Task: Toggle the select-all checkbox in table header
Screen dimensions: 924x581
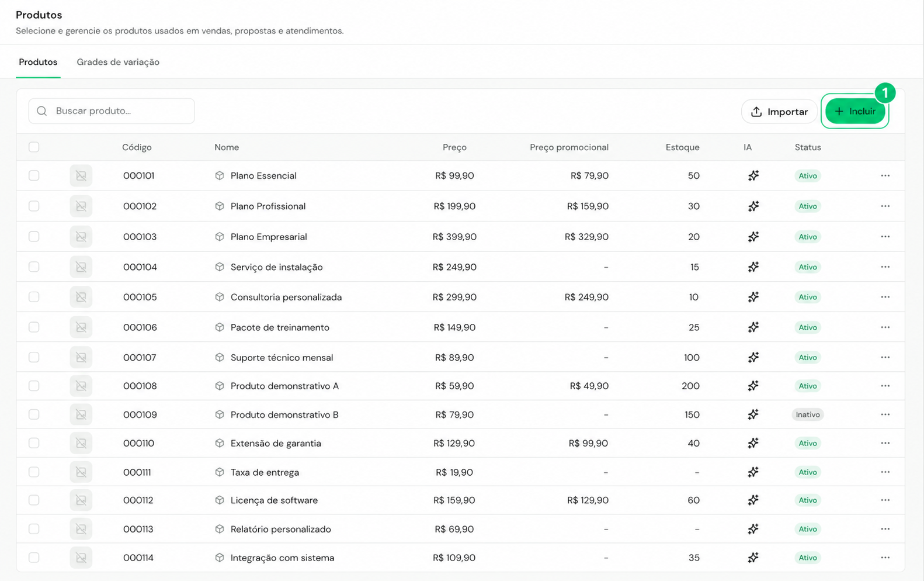Action: 34,147
